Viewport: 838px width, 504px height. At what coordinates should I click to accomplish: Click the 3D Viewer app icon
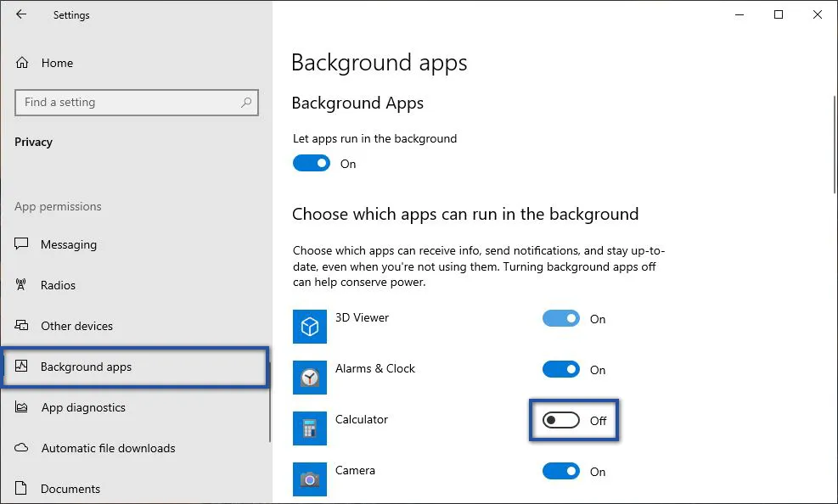(x=310, y=327)
